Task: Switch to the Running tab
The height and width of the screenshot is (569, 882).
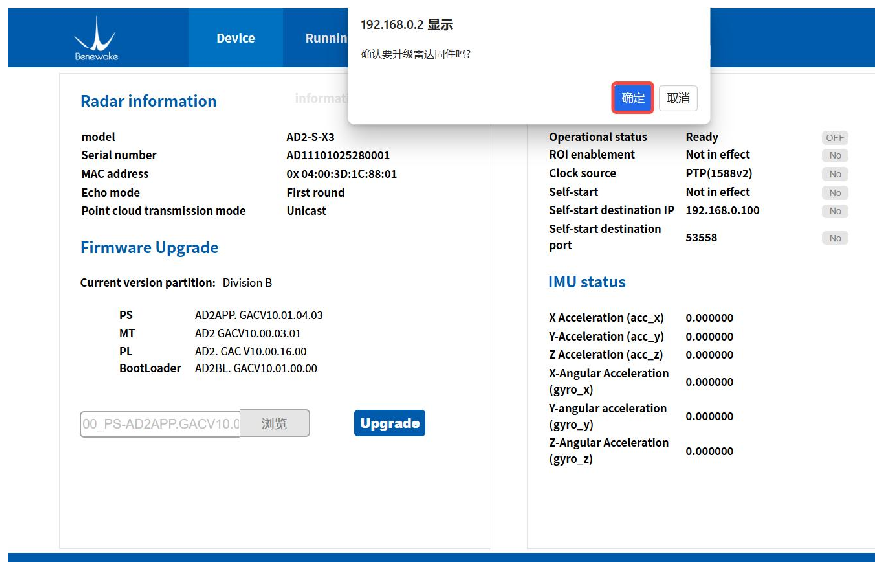Action: [326, 38]
